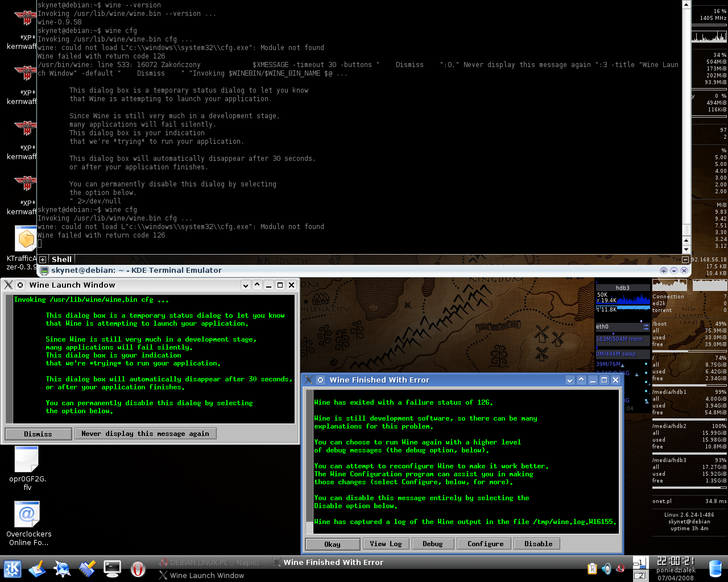Click the globe web browser panel icon
Viewport: 728px width, 582px height.
pyautogui.click(x=62, y=568)
